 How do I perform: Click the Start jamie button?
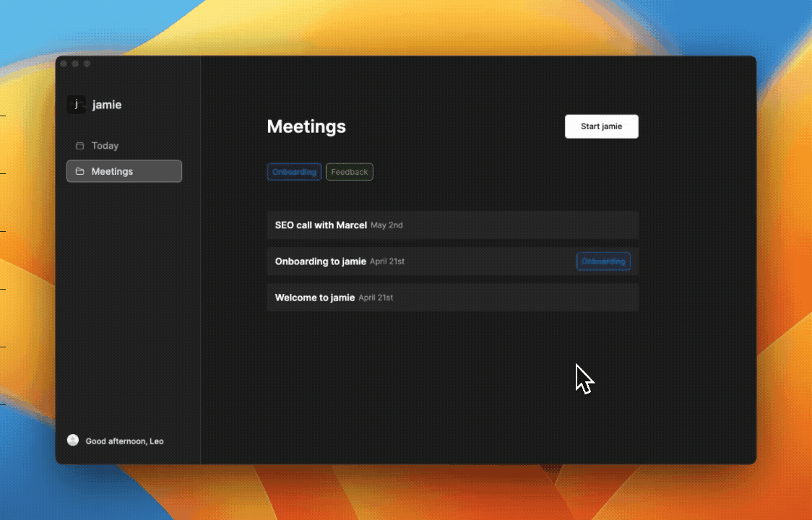click(601, 126)
